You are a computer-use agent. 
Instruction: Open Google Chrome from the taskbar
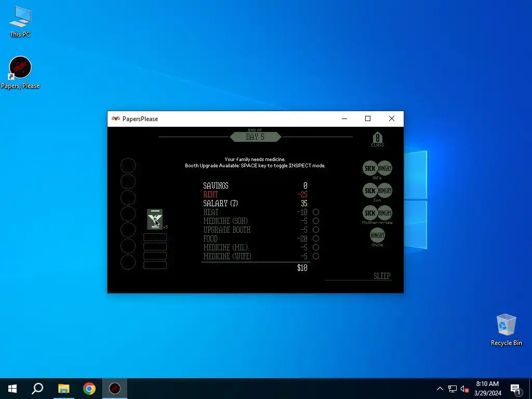click(x=89, y=389)
